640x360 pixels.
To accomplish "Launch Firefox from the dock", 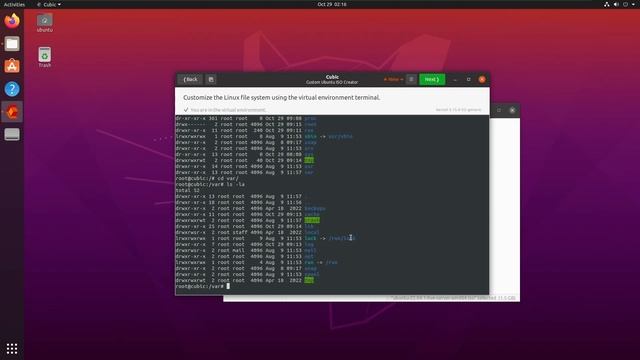I will [12, 21].
